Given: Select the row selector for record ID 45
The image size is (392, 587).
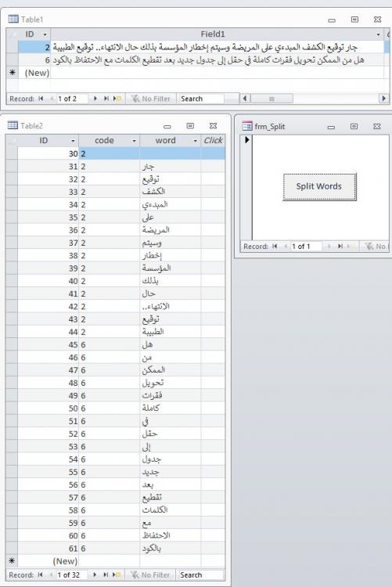Looking at the screenshot, I should pyautogui.click(x=12, y=344).
